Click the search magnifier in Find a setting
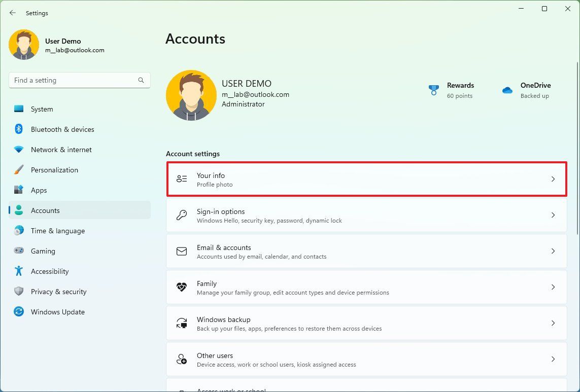This screenshot has width=580, height=392. [x=141, y=80]
